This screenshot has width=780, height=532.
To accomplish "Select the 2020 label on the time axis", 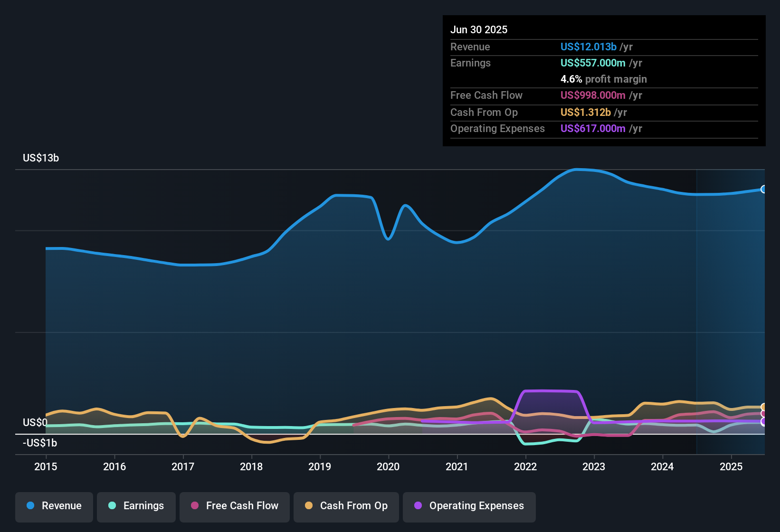I will point(388,467).
